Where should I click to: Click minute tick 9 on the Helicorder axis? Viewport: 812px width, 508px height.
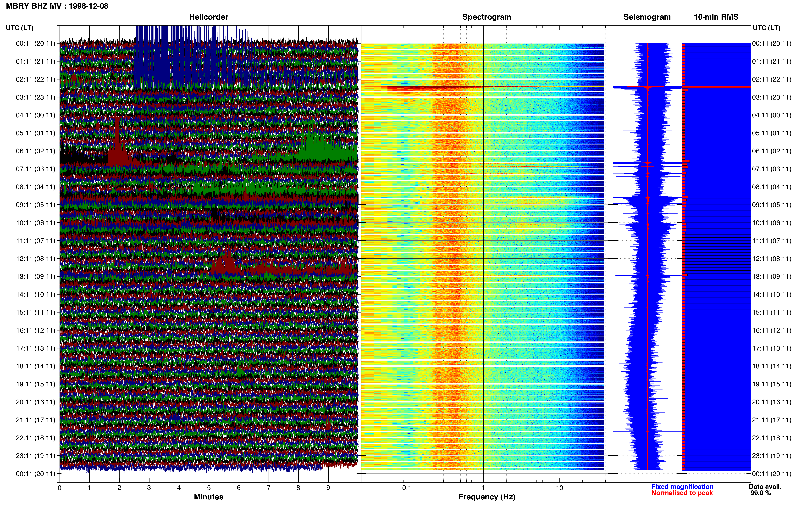tap(328, 487)
